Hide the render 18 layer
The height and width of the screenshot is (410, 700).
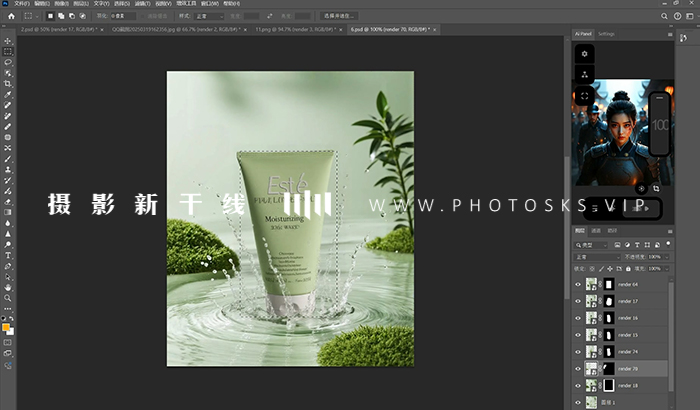[578, 385]
